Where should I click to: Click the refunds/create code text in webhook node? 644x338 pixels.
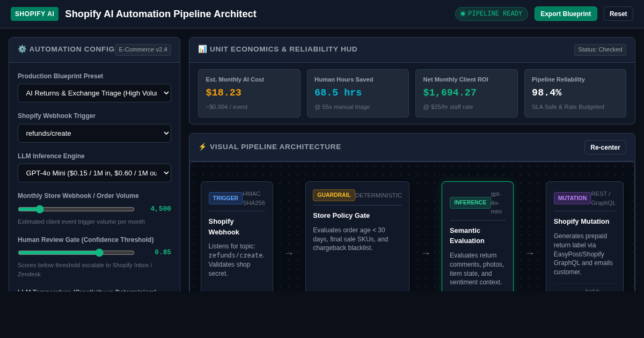[x=236, y=255]
